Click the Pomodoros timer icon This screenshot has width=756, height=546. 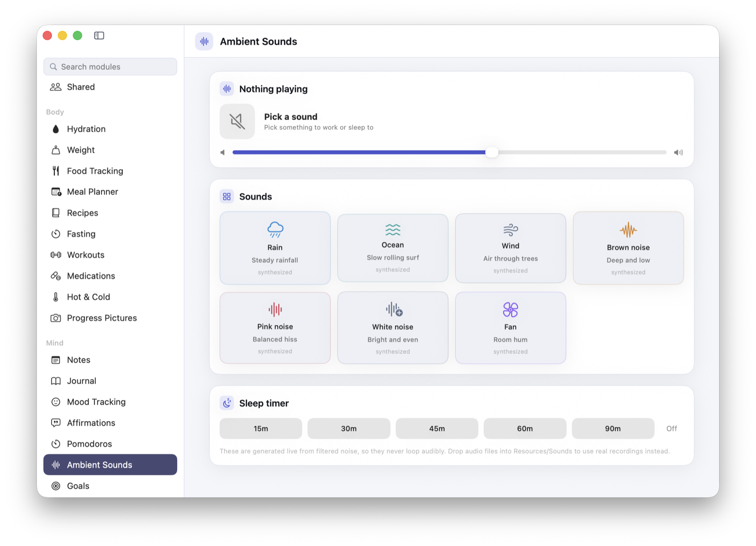pos(56,444)
